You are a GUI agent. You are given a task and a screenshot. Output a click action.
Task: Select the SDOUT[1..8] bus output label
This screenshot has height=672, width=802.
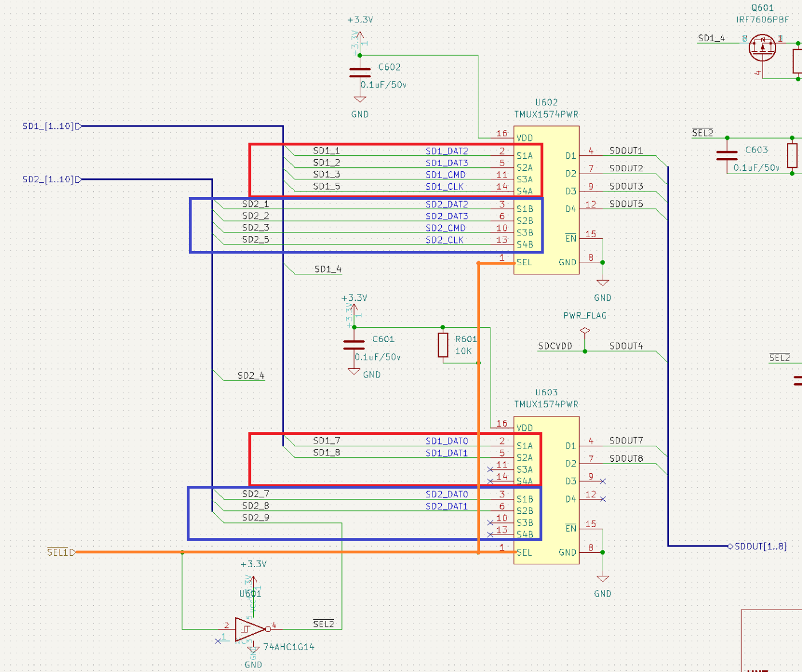[757, 547]
